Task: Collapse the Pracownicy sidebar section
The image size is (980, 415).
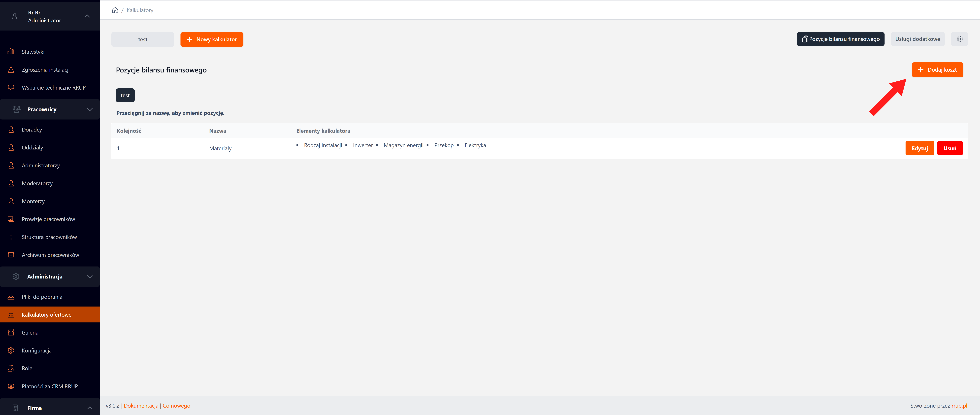Action: tap(89, 109)
